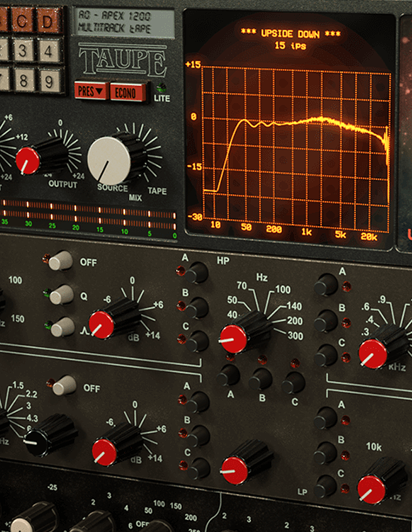Open the PRES presets dropdown
412x532 pixels.
pyautogui.click(x=91, y=91)
